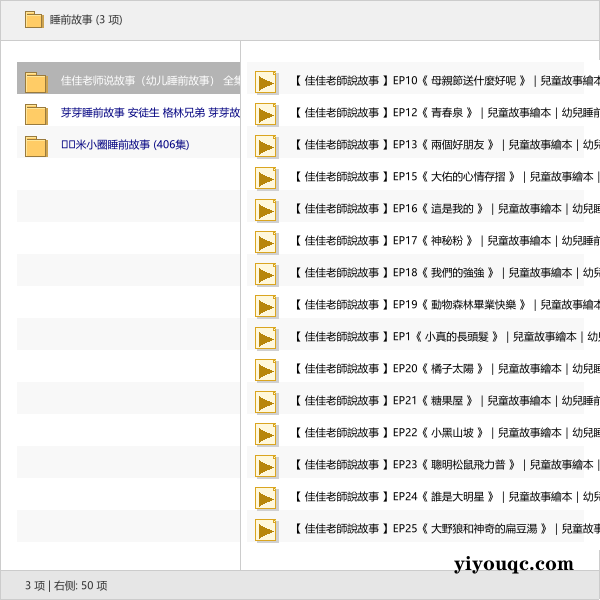Click video icon for EP13 兩個好朋友

click(x=266, y=146)
